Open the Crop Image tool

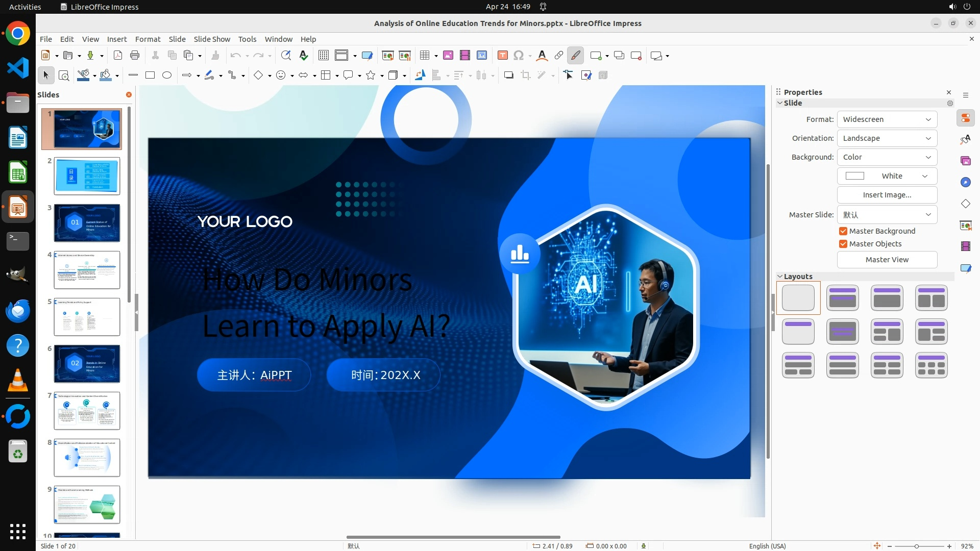(526, 76)
